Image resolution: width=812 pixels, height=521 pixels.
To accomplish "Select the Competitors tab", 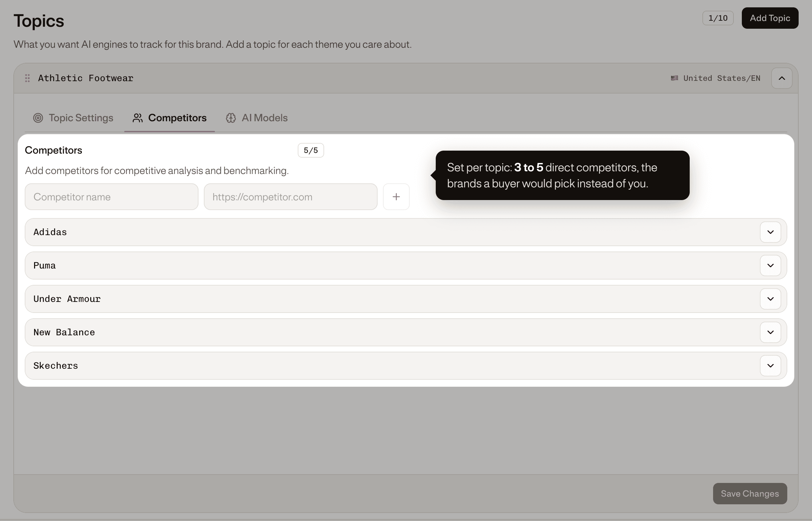I will coord(169,118).
